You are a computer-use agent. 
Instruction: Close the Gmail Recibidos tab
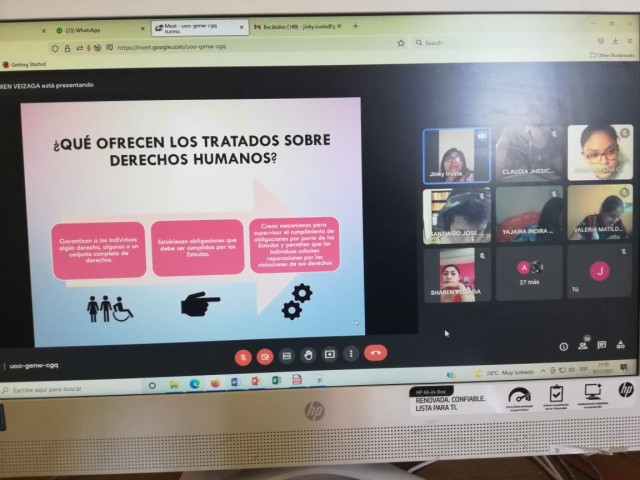coord(340,26)
